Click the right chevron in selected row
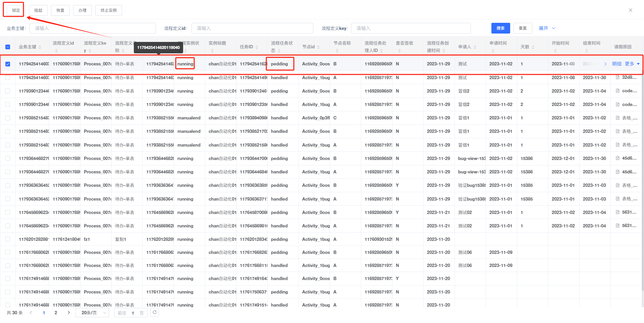Screen dimensions: 644x323 605,64
